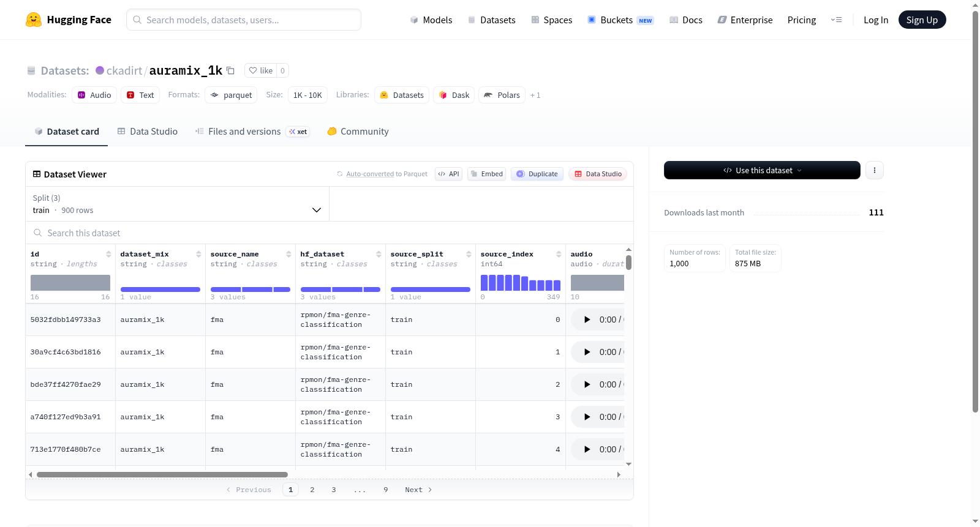
Task: Click the horizontal scrollbar of the table
Action: click(x=162, y=474)
